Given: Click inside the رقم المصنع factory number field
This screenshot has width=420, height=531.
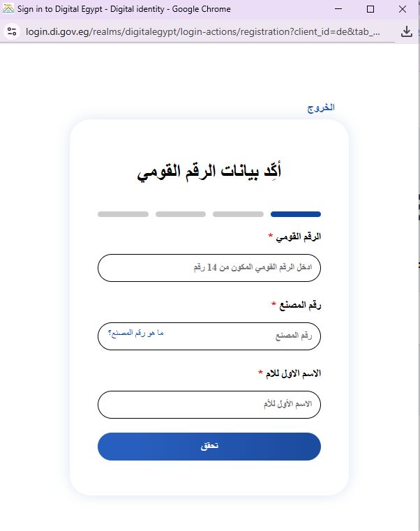Looking at the screenshot, I should pos(209,336).
